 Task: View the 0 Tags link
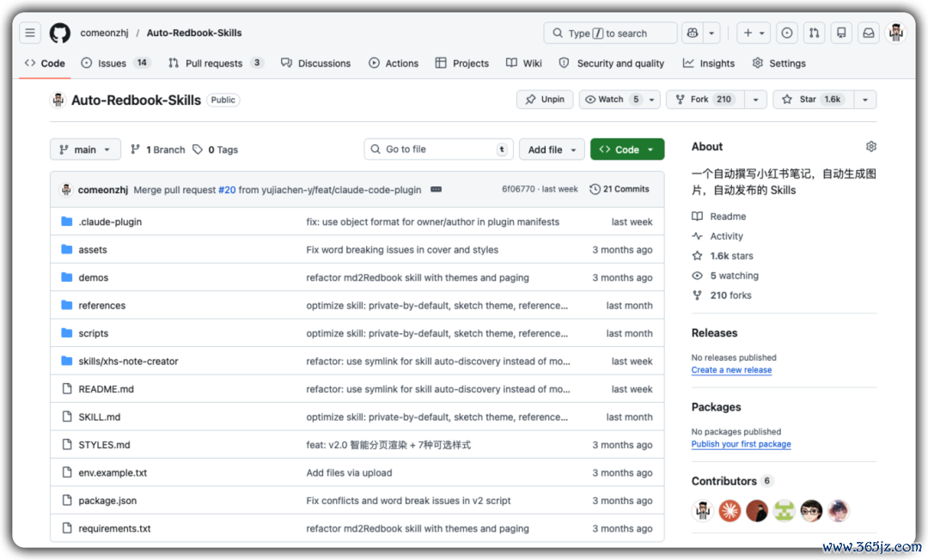pyautogui.click(x=216, y=149)
